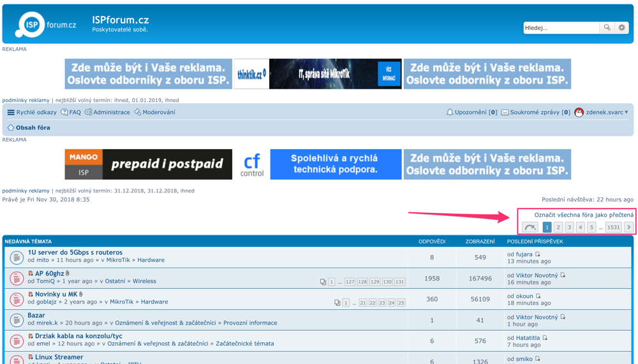This screenshot has height=364, width=638.
Task: Open Hardware forum link in 1U server row
Action: pos(151,260)
